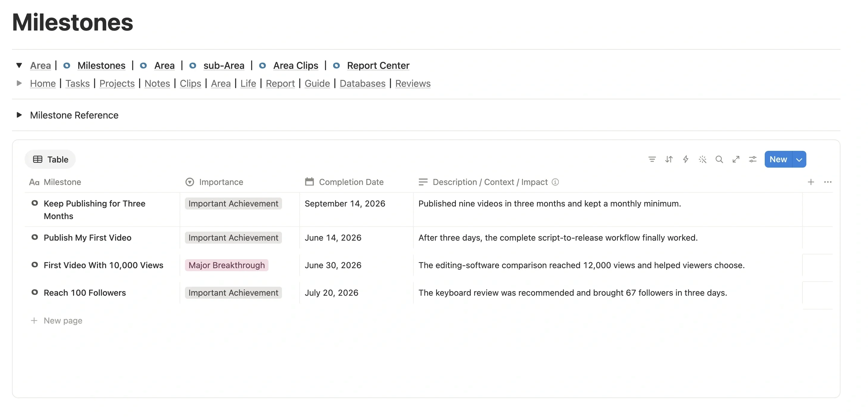Image resolution: width=868 pixels, height=419 pixels.
Task: Expand the Home navigation toggle
Action: pos(19,83)
